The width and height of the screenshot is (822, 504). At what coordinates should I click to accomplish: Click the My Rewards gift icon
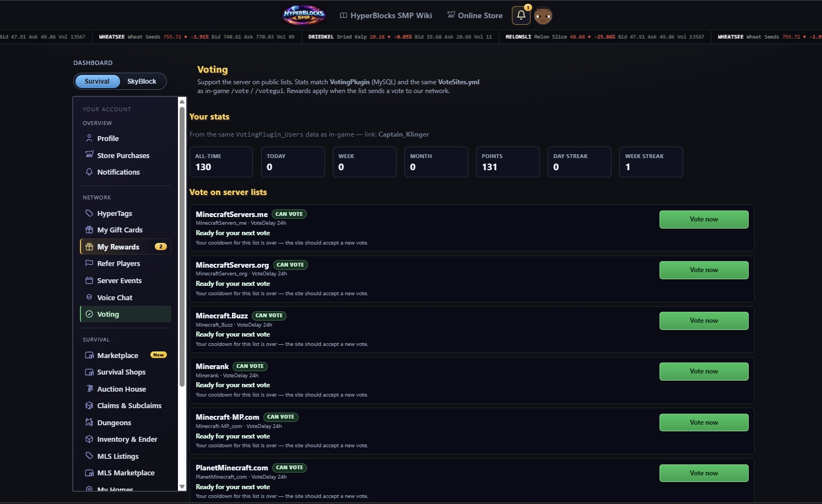click(89, 247)
